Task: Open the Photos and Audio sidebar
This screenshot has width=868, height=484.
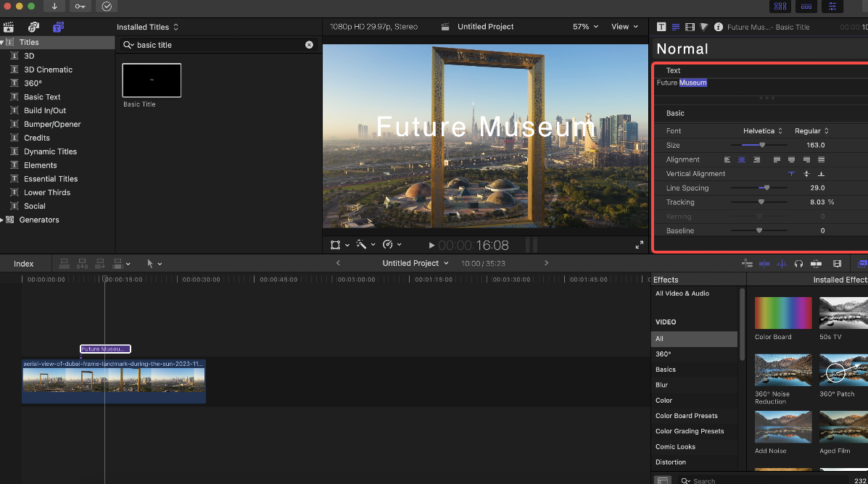Action: pos(34,27)
